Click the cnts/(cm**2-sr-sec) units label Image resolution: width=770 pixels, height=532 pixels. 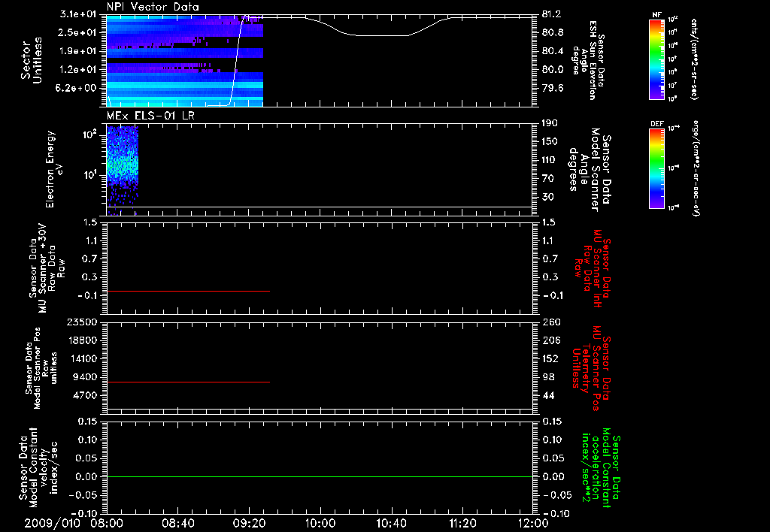[x=694, y=59]
